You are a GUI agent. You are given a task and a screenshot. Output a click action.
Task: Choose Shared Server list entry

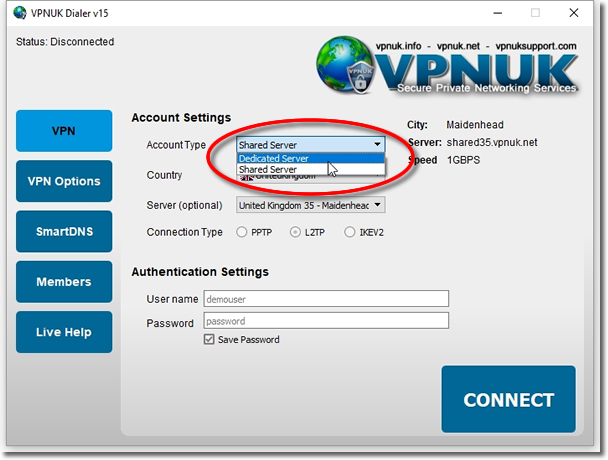(x=310, y=169)
